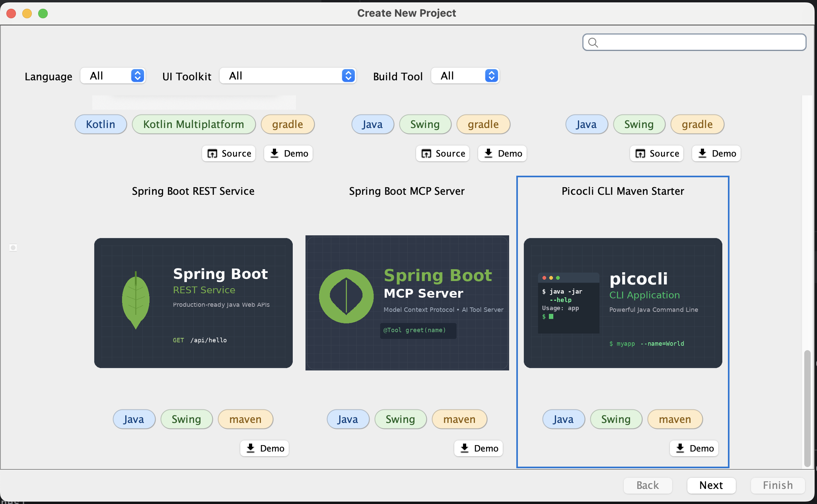This screenshot has width=817, height=504.
Task: Select the Spring Boot REST Service title
Action: pyautogui.click(x=193, y=191)
